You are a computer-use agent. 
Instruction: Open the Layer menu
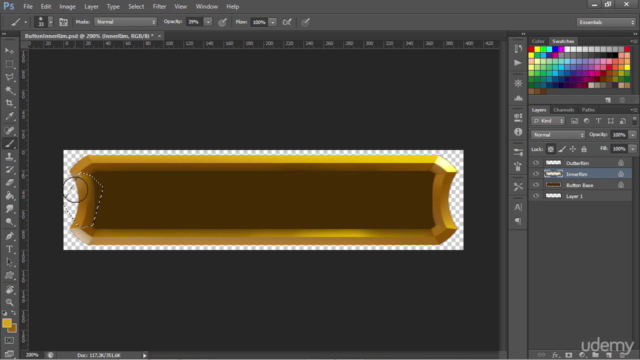pyautogui.click(x=91, y=7)
